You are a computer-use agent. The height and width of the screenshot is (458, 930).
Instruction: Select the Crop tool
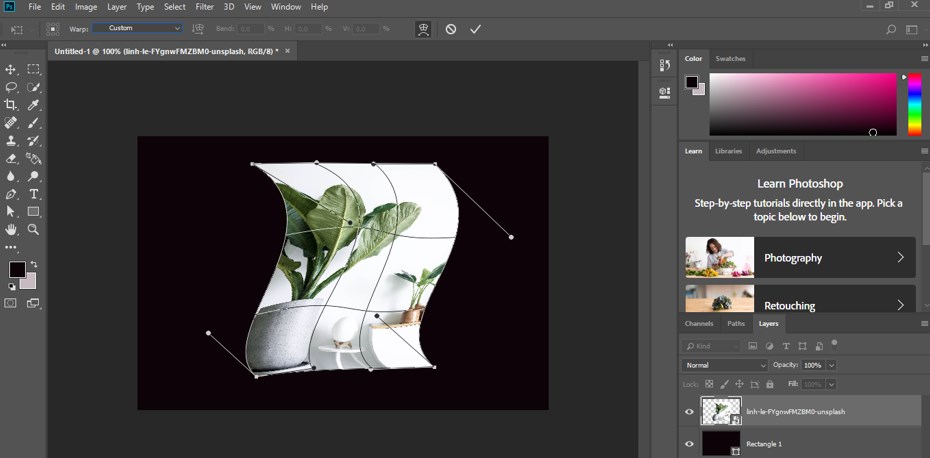(11, 105)
